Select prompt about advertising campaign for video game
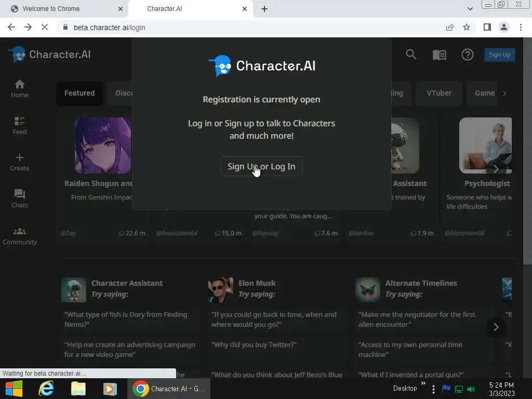 click(129, 350)
